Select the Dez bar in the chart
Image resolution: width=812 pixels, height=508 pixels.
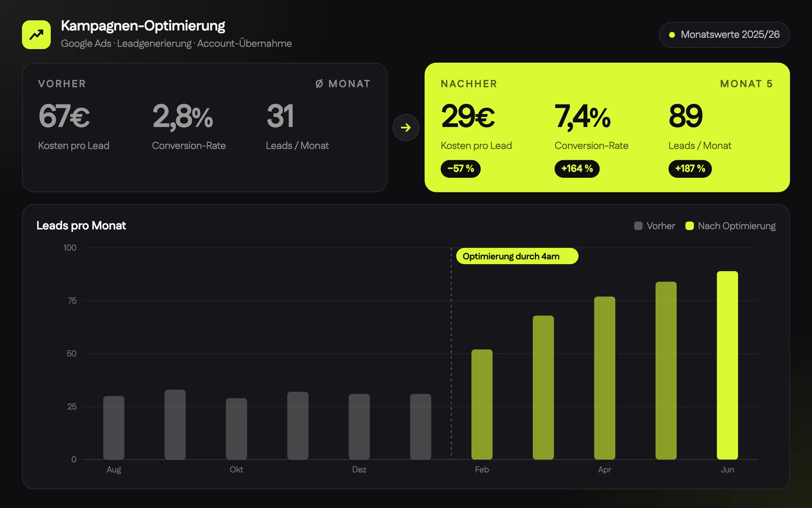[x=359, y=427]
